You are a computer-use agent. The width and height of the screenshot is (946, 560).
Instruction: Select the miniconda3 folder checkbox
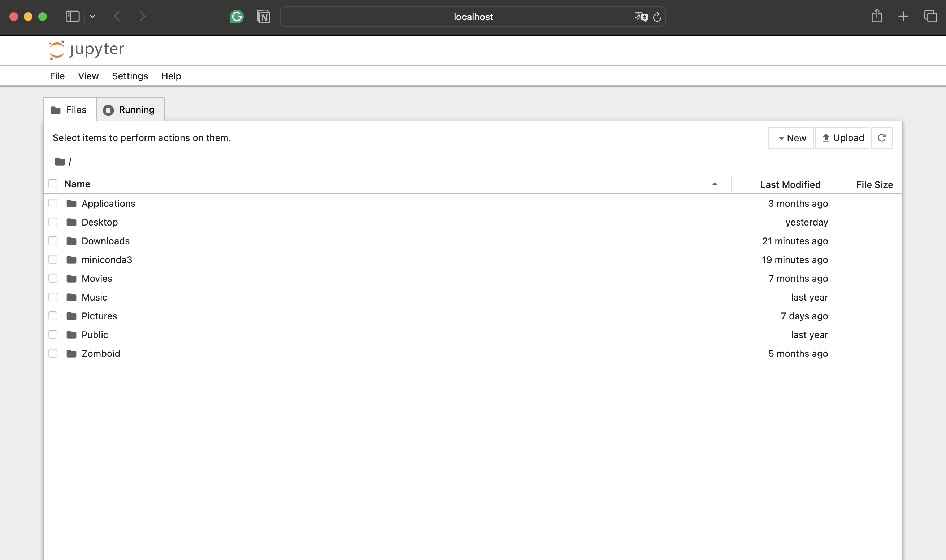(x=53, y=260)
